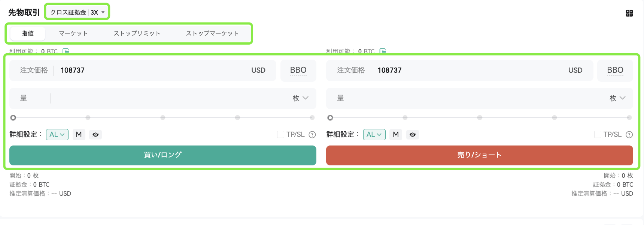The image size is (644, 225).
Task: Open TP/SL help info icon on buy side
Action: click(x=312, y=135)
